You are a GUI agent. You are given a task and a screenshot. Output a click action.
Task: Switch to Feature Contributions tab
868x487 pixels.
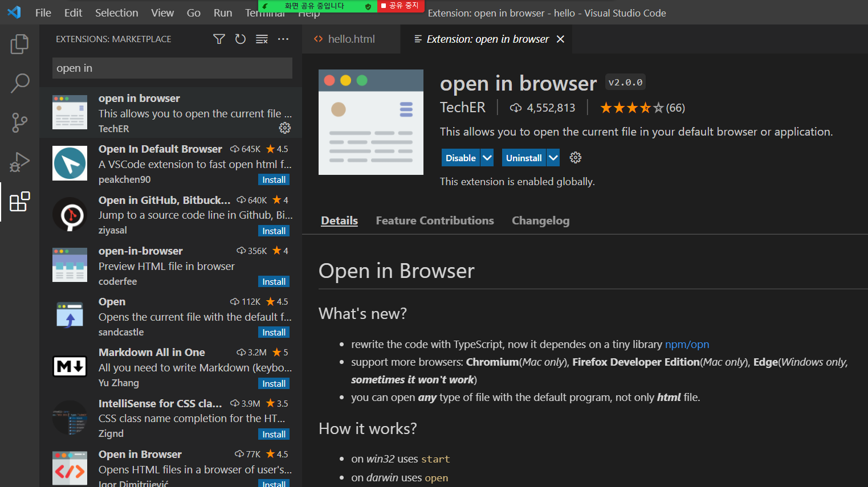tap(435, 220)
